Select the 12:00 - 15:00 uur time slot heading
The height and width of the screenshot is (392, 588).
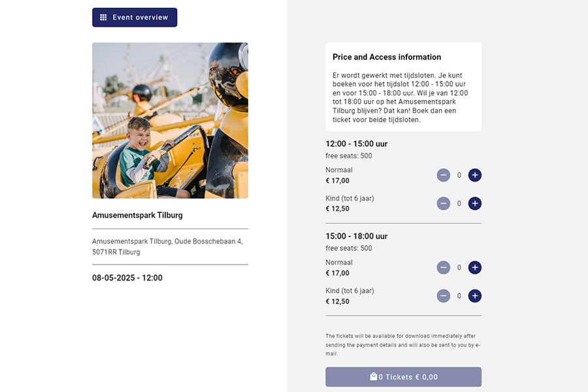pyautogui.click(x=357, y=144)
